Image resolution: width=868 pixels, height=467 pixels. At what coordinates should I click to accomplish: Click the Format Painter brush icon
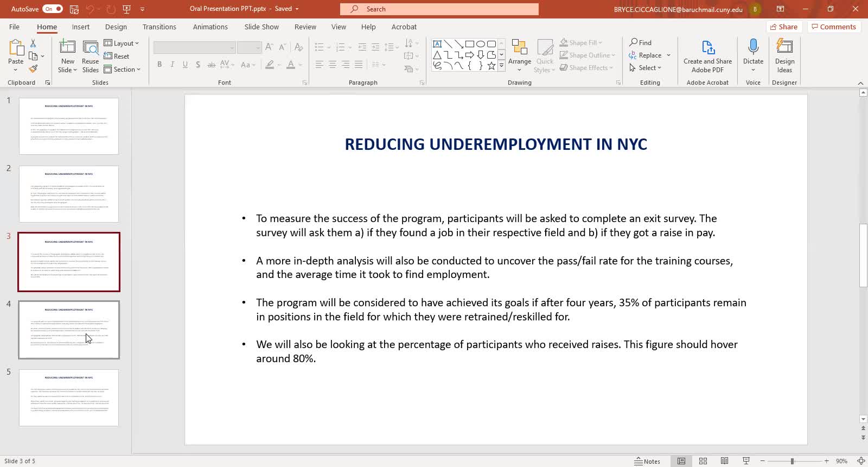(33, 69)
